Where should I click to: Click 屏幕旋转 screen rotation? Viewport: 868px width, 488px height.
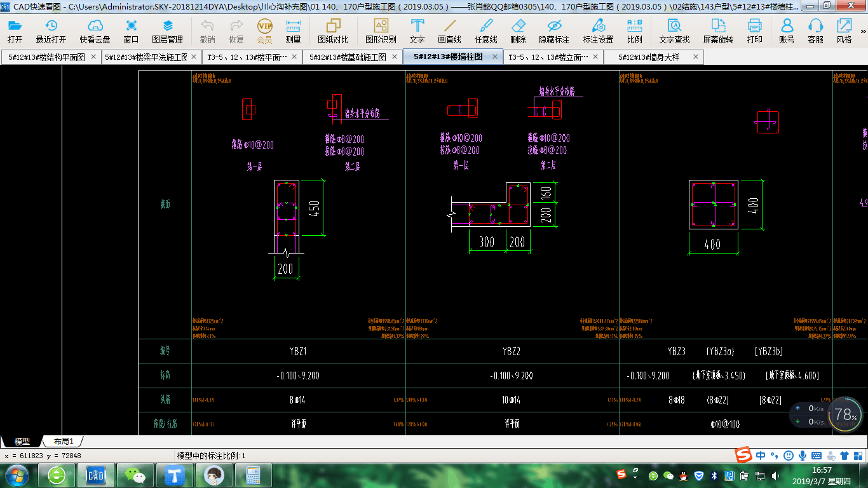click(x=718, y=31)
